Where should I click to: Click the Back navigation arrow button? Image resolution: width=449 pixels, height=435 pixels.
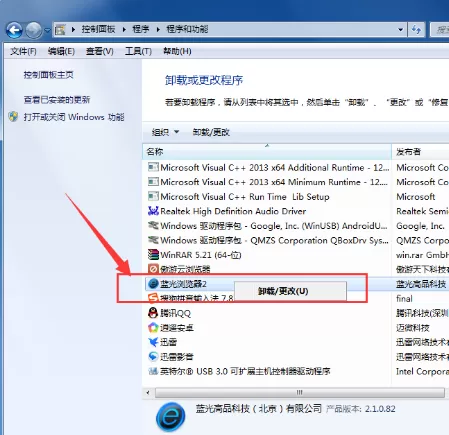(x=14, y=30)
